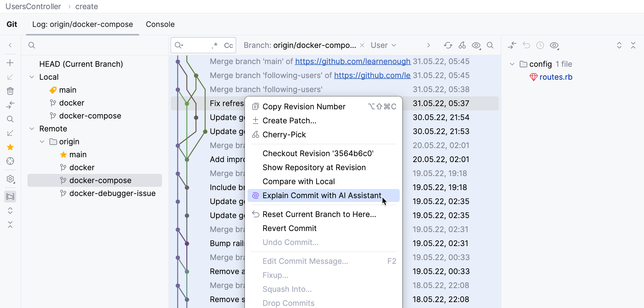
Task: Expand the Remote origin tree node
Action: click(x=44, y=141)
